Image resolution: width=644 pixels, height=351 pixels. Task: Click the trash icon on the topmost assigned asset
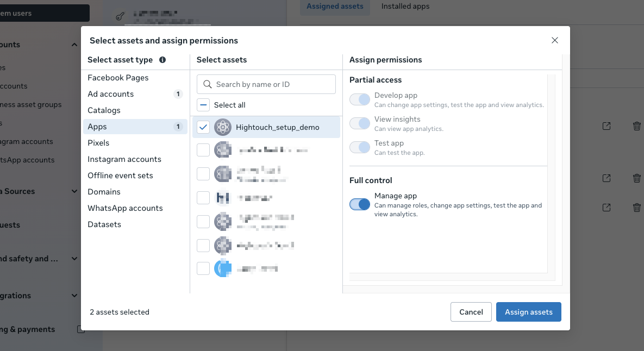pyautogui.click(x=636, y=126)
